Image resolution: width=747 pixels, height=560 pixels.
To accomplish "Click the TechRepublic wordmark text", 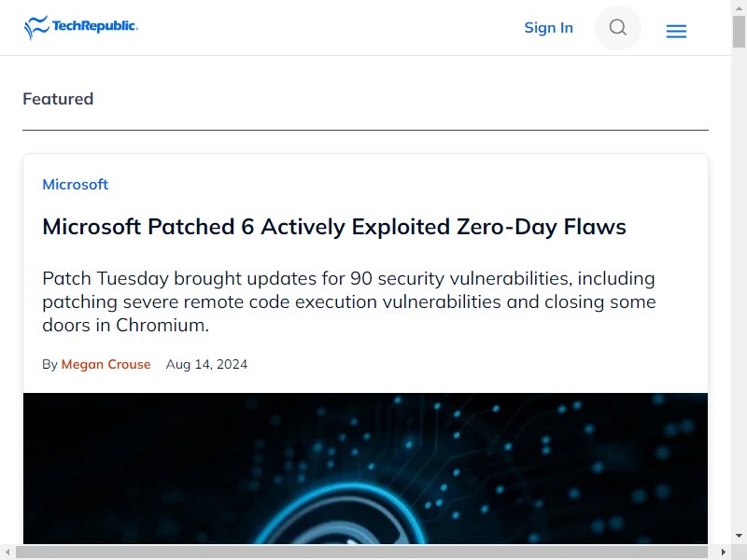I will 95,26.
